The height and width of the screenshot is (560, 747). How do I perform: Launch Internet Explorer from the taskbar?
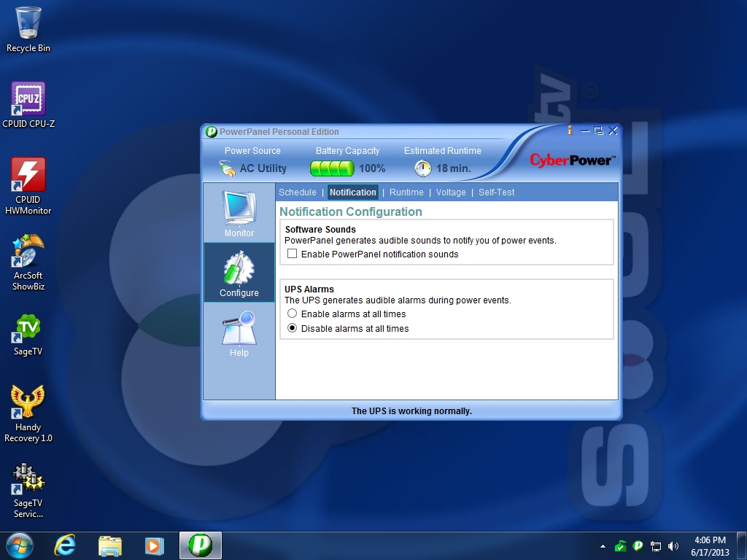[x=65, y=545]
